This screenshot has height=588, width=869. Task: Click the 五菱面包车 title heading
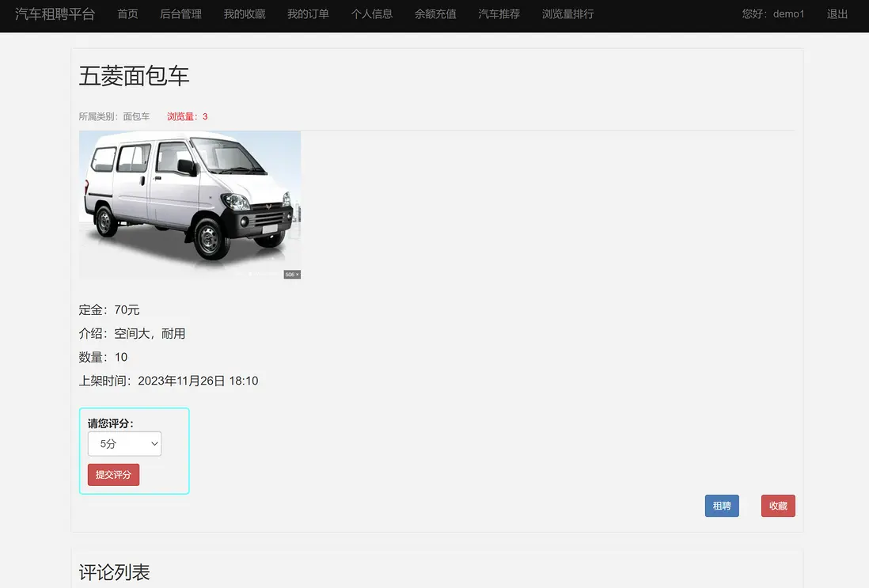tap(134, 76)
